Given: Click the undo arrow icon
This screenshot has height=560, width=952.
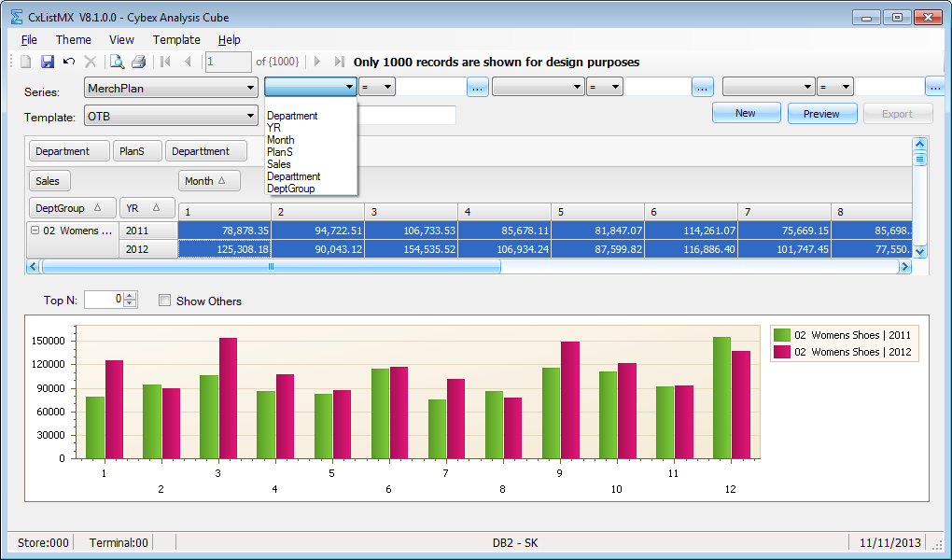Looking at the screenshot, I should tap(69, 62).
